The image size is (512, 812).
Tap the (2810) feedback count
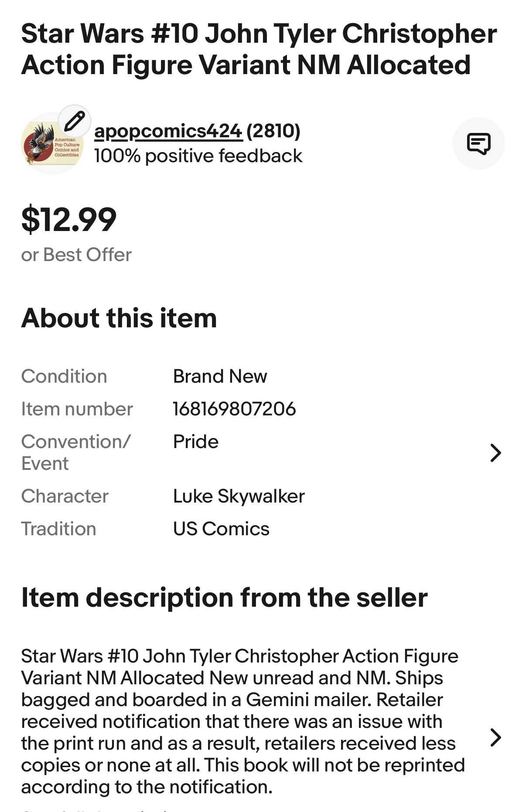coord(273,131)
